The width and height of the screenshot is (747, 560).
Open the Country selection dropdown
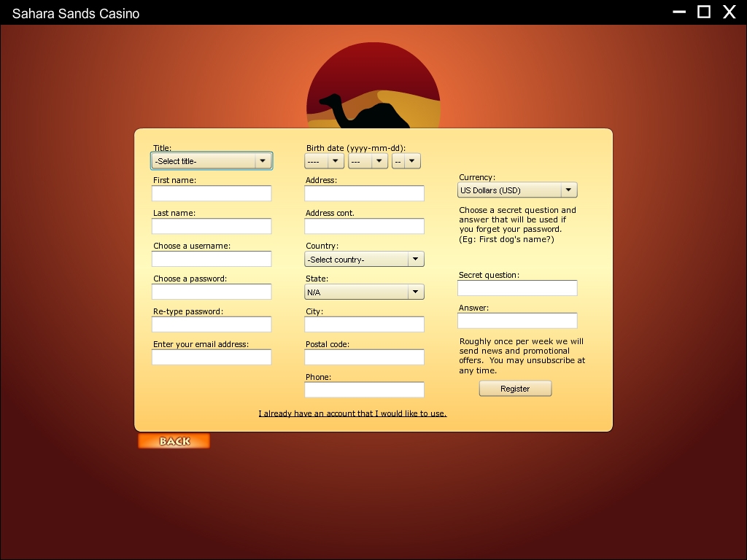[364, 260]
